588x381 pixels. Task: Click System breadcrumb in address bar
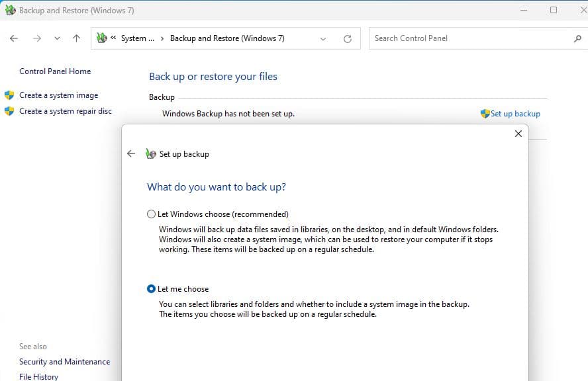pyautogui.click(x=137, y=38)
